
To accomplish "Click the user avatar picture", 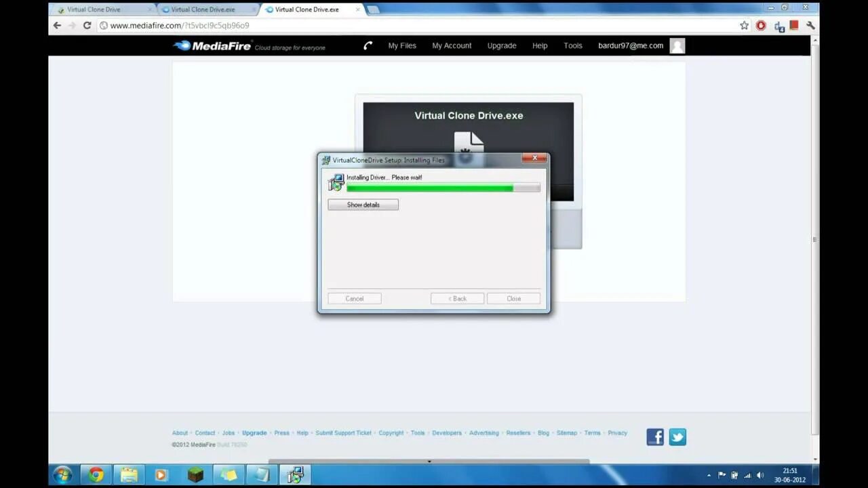I will [677, 45].
